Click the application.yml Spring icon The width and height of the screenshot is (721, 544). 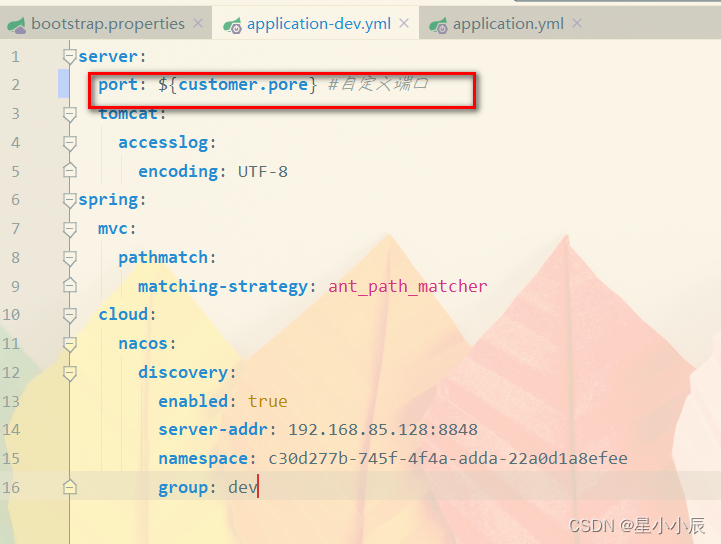click(438, 25)
